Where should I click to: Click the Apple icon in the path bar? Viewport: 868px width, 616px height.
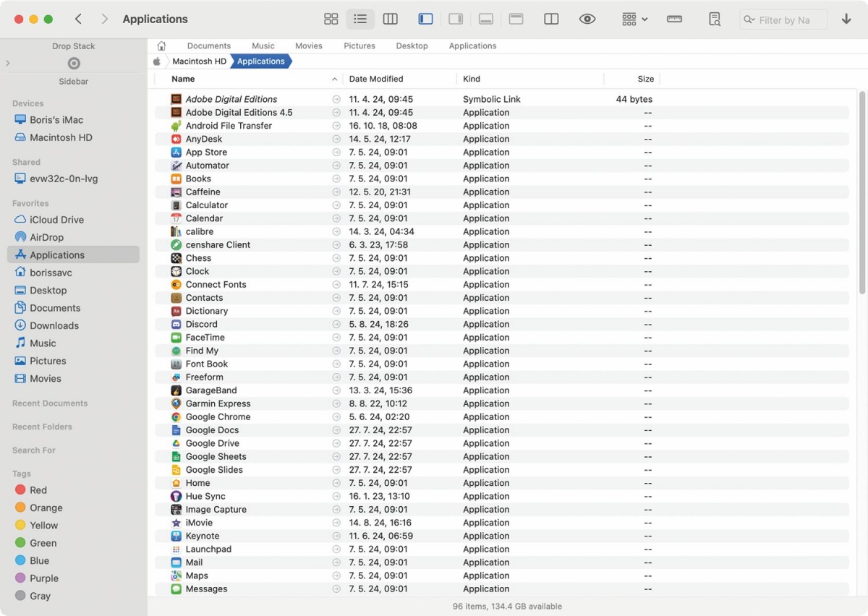(156, 61)
